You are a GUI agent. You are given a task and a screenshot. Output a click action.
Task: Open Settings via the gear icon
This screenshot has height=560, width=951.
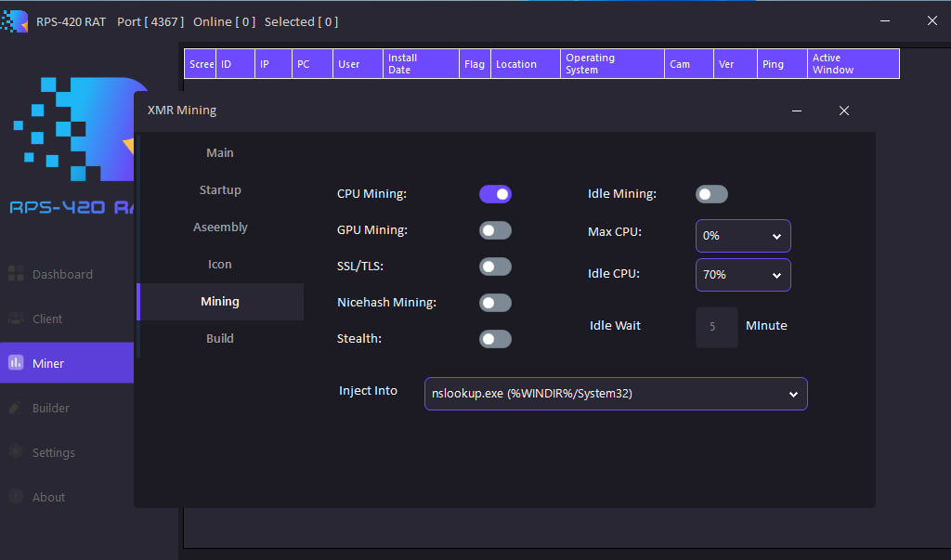pos(16,452)
